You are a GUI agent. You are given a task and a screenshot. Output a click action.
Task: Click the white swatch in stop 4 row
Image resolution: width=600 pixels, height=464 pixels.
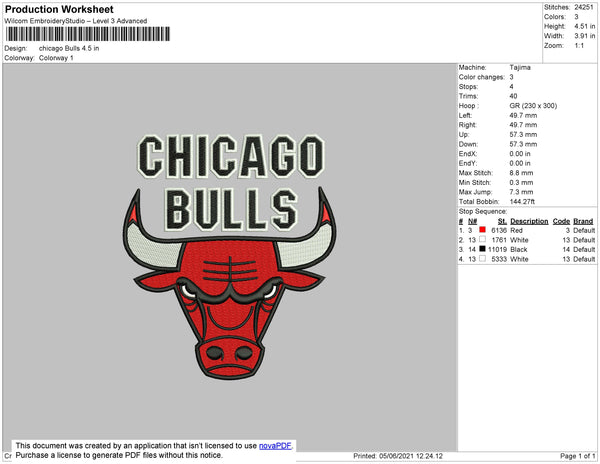482,258
